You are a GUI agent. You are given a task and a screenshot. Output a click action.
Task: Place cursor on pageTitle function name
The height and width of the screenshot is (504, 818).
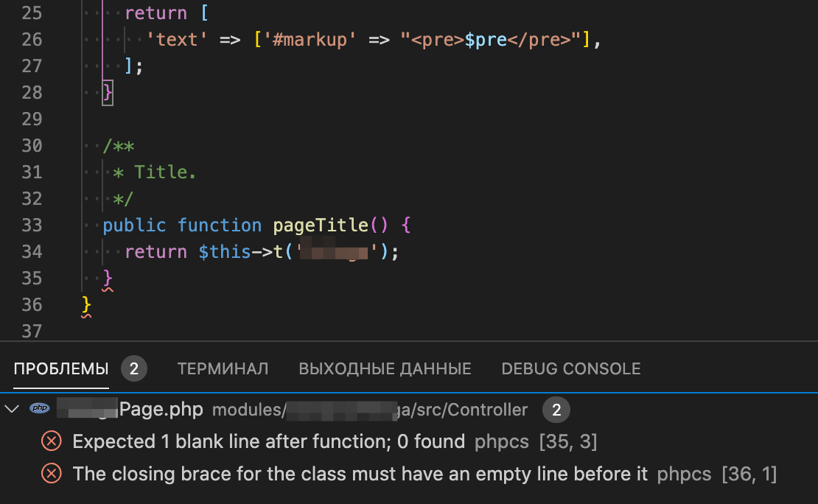pos(321,225)
